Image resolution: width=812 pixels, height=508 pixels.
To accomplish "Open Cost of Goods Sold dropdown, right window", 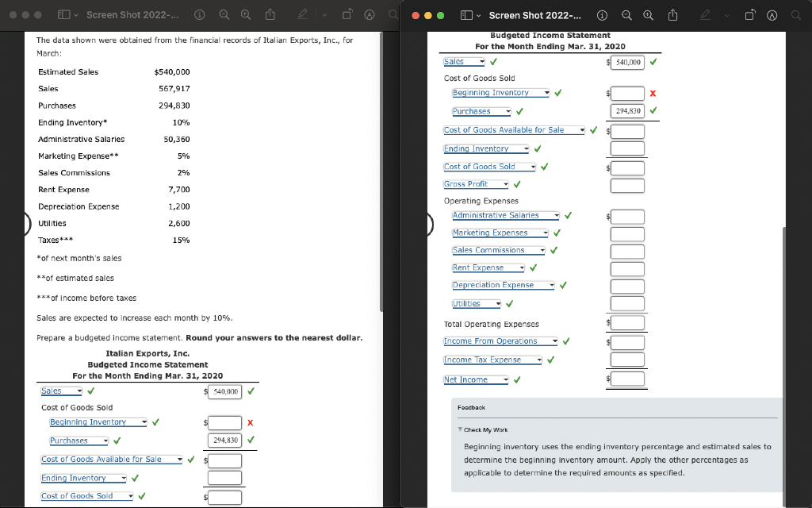I will [x=489, y=167].
